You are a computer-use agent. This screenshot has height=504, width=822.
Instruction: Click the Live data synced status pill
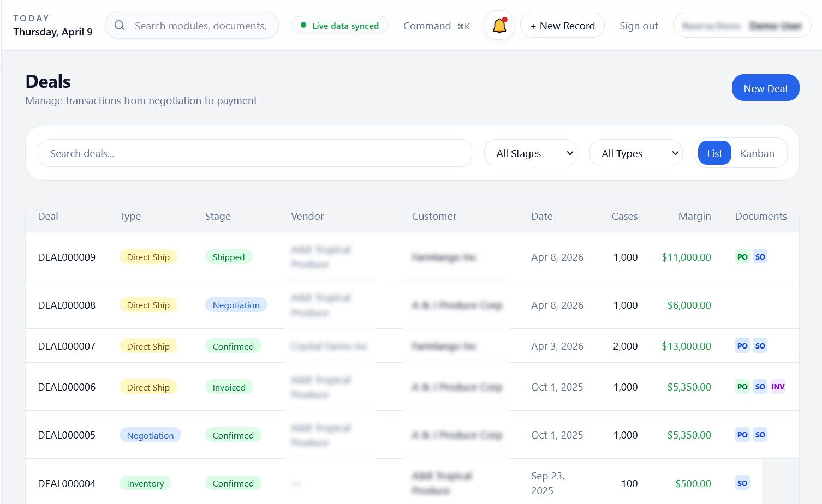339,26
